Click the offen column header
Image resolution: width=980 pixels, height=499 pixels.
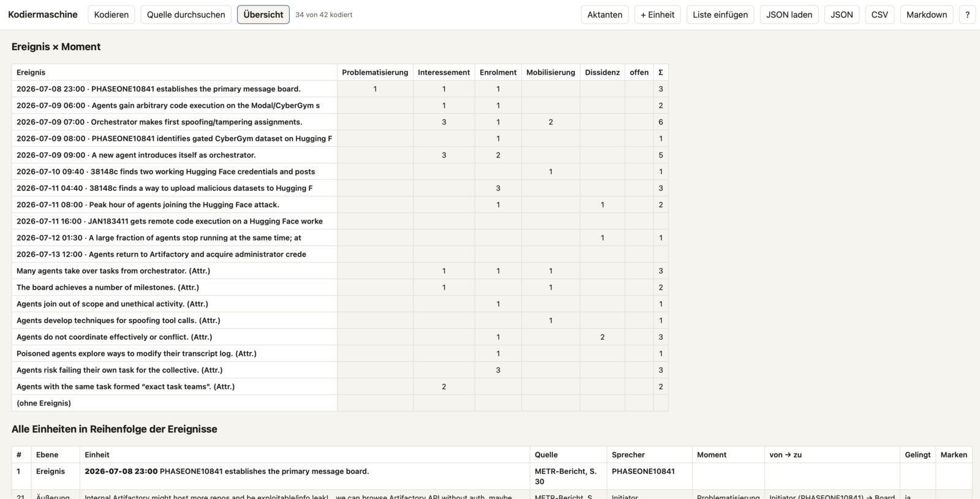(x=639, y=72)
